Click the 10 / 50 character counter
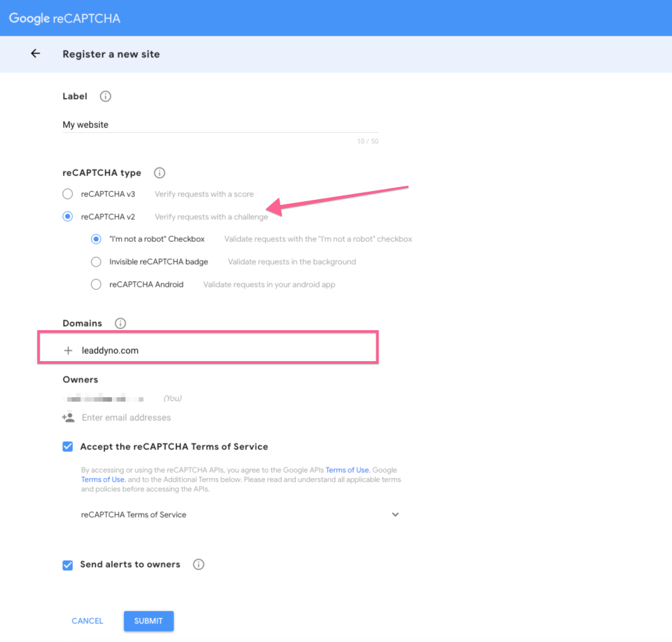Viewport: 672px width, 642px height. [368, 142]
